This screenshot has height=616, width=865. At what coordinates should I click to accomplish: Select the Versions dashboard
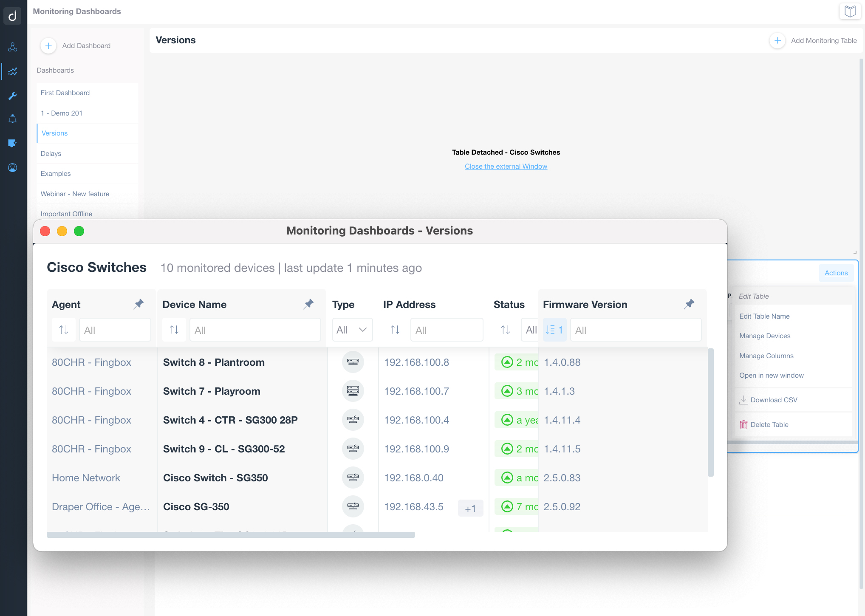coord(88,133)
